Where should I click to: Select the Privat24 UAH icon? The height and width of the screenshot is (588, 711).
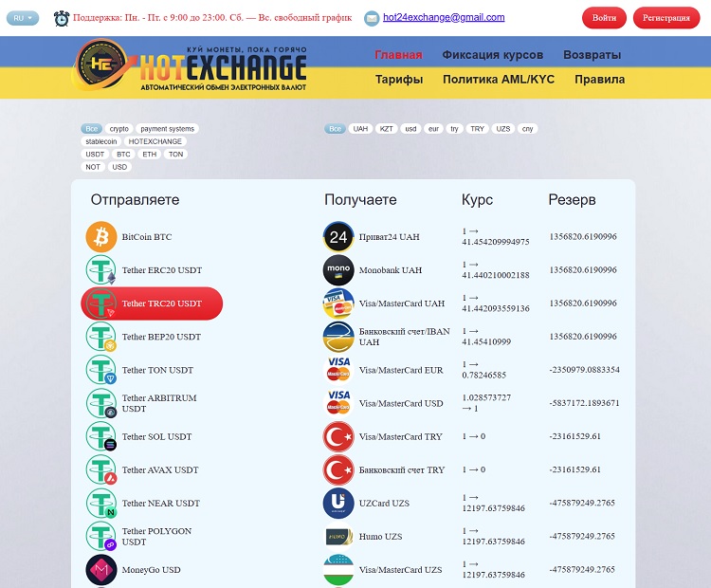(338, 237)
